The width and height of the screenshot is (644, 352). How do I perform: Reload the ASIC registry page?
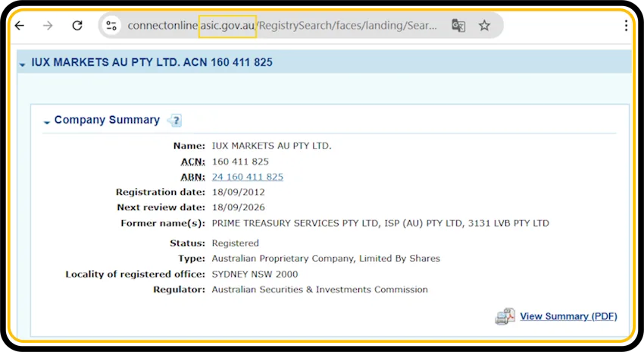point(77,26)
